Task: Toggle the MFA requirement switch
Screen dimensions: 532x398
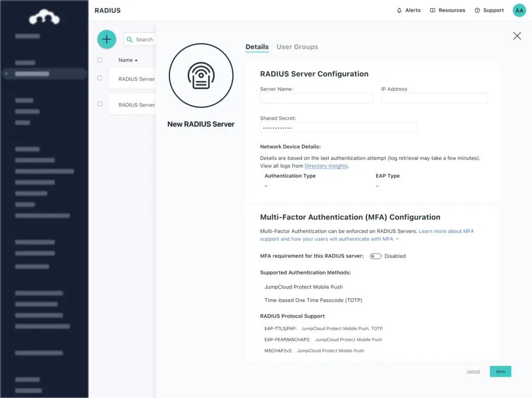Action: pos(376,256)
